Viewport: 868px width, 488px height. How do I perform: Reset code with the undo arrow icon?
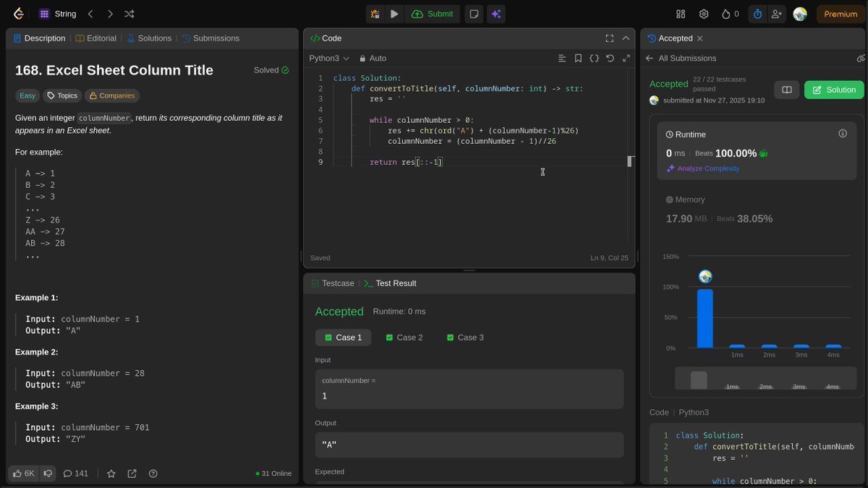point(610,58)
